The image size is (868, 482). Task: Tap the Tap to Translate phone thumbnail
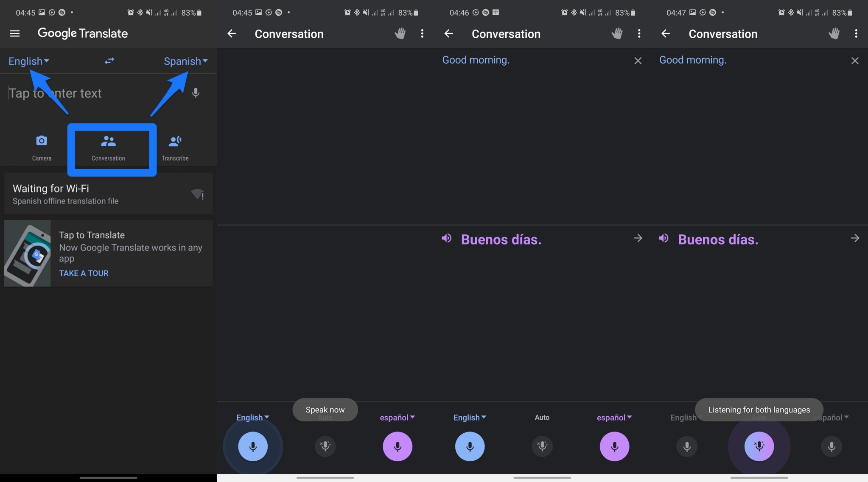[x=28, y=253]
